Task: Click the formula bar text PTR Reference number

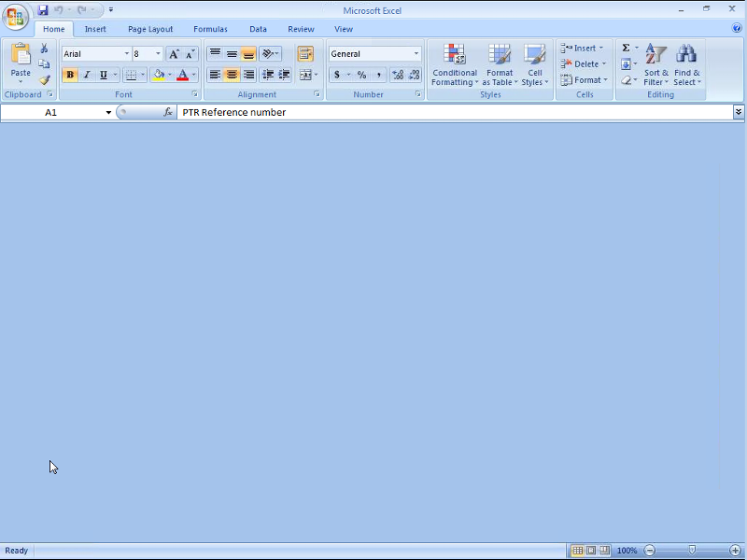Action: coord(234,112)
